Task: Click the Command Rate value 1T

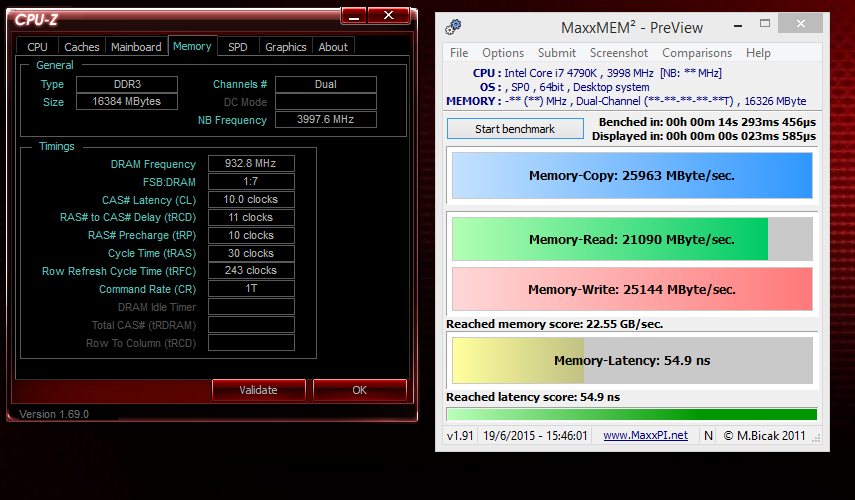Action: pos(251,288)
